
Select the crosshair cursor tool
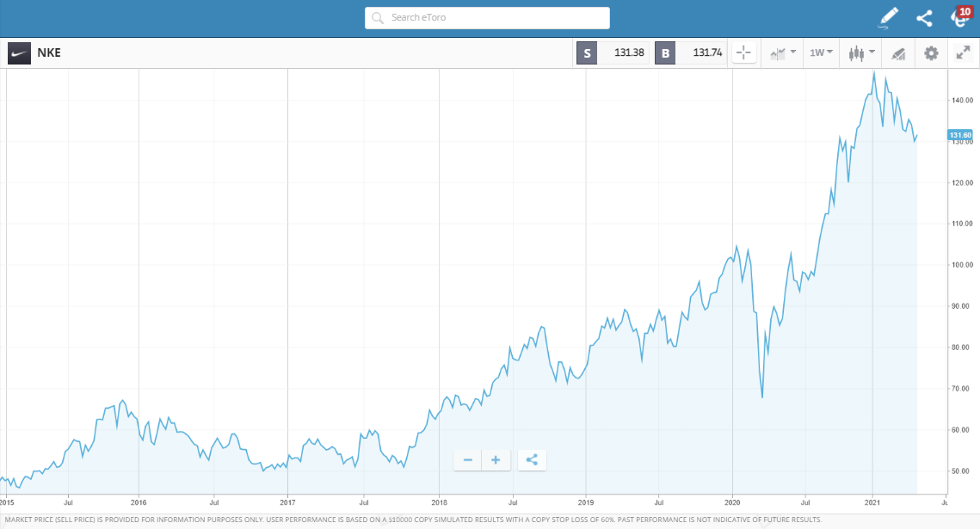point(743,52)
